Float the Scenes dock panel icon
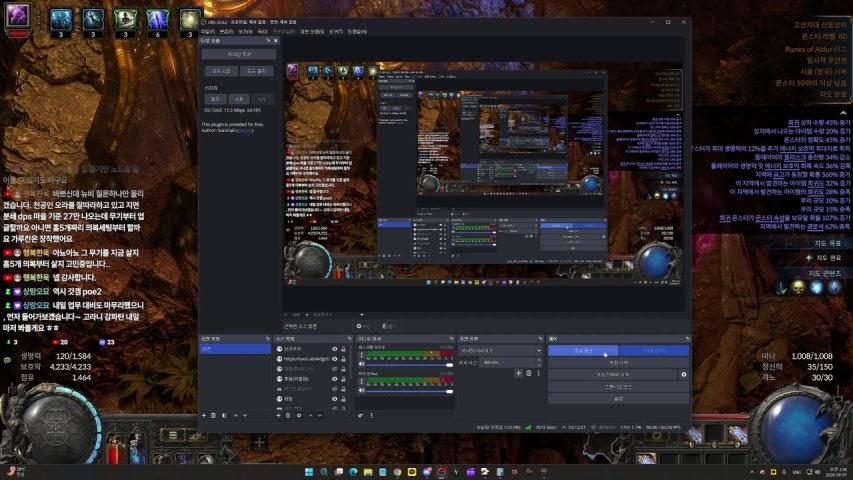853x480 pixels. click(x=267, y=339)
